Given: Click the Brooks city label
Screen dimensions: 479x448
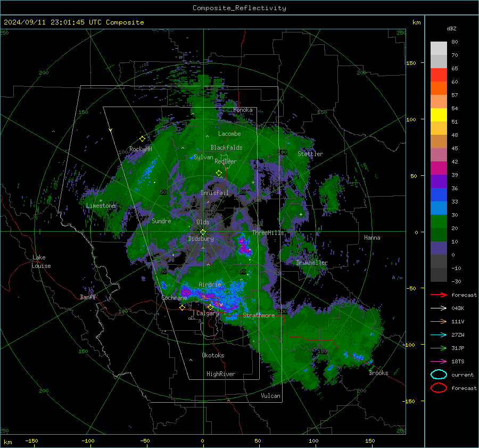Looking at the screenshot, I should [378, 373].
